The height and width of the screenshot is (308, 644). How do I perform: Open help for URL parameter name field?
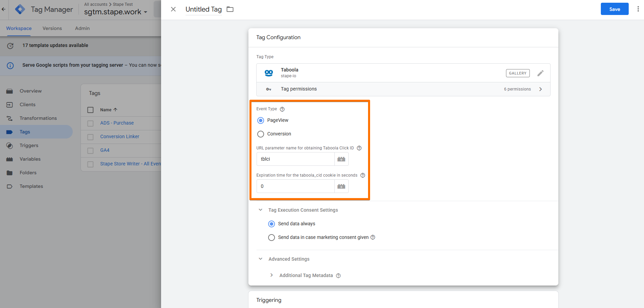pyautogui.click(x=359, y=148)
